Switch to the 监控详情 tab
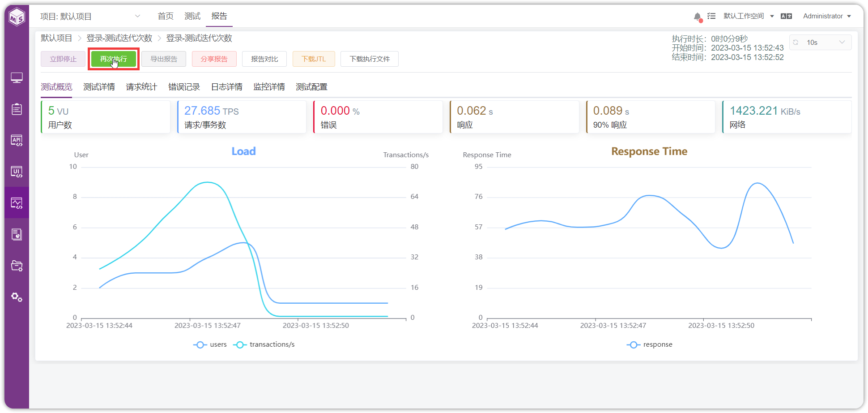Screen dimensions: 868x413 [x=269, y=87]
